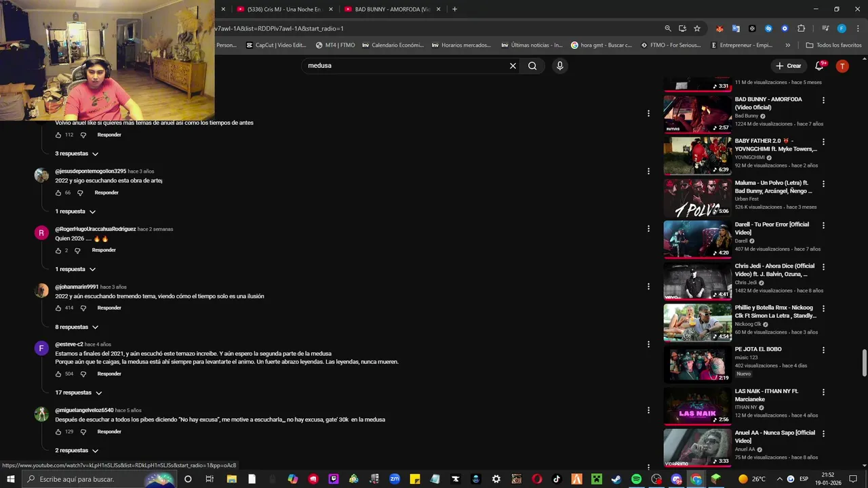Open Zoom app from the taskbar
This screenshot has height=488, width=868.
(395, 479)
